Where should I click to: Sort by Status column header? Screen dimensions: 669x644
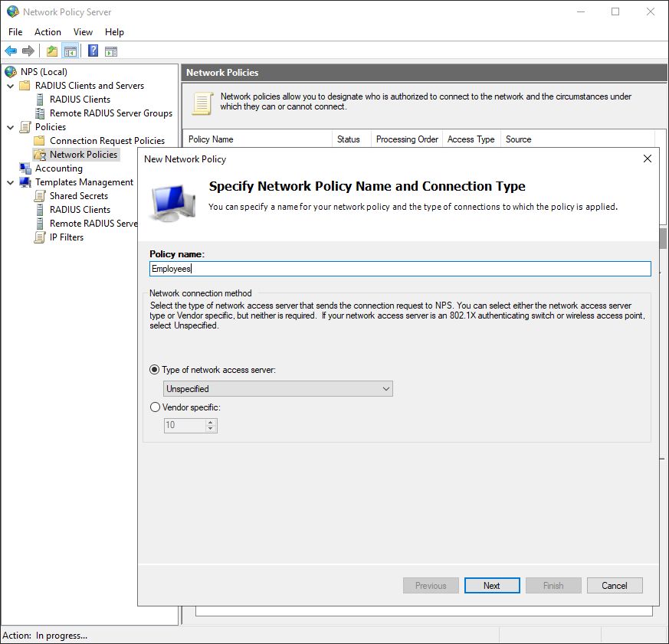(351, 139)
